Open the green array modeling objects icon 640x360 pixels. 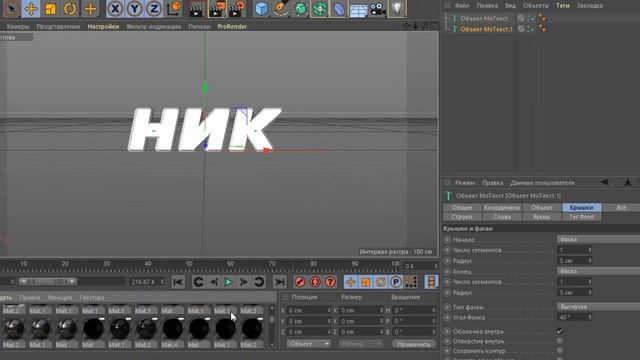pos(320,8)
